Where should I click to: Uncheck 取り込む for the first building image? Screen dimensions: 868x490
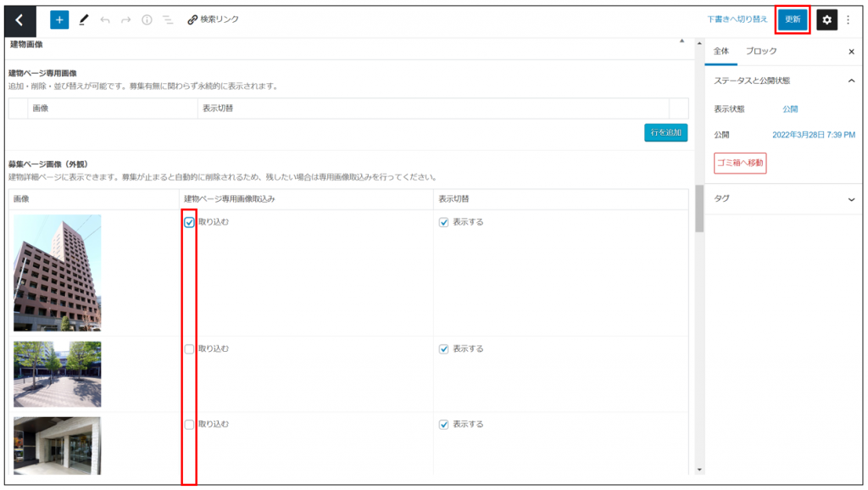189,222
